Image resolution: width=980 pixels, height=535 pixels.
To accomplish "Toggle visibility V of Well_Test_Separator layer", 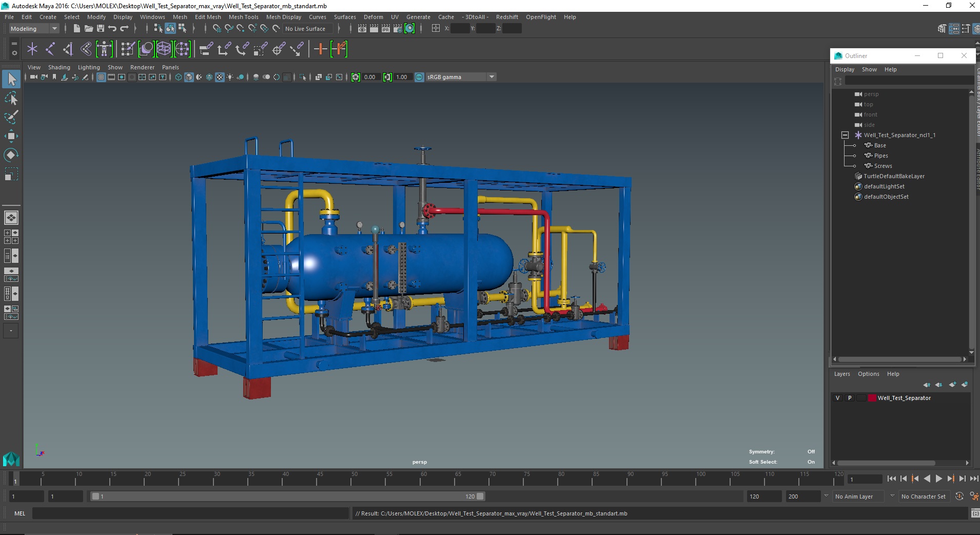I will click(838, 398).
